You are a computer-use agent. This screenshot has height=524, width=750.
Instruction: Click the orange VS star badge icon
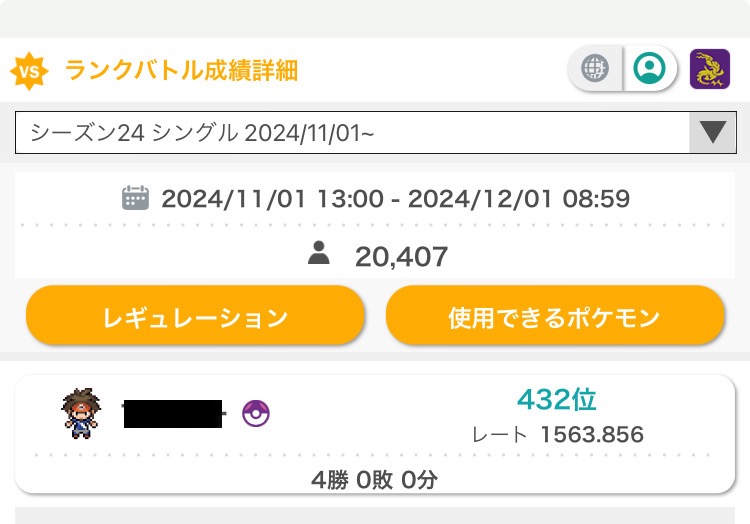point(29,71)
